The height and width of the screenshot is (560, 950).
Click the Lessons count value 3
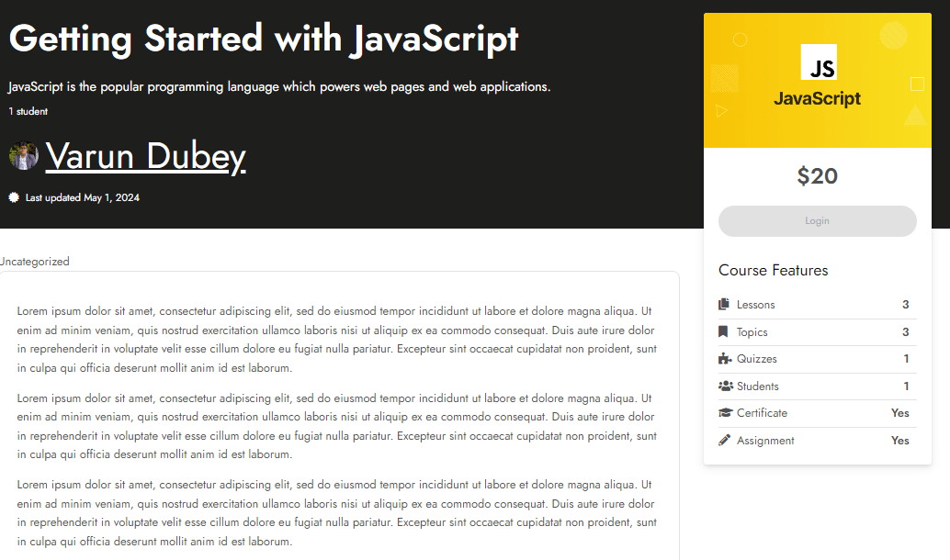(x=905, y=305)
